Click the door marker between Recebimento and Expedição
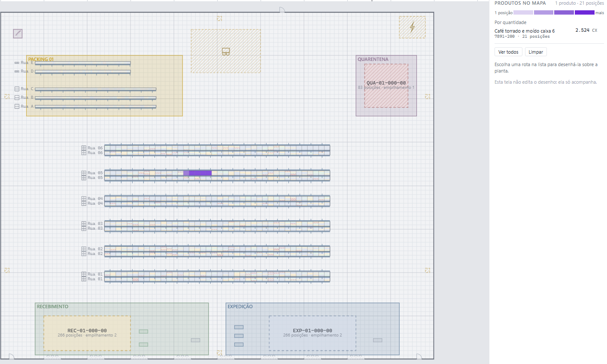Screen dimensions: 607x364 [x=219, y=353]
